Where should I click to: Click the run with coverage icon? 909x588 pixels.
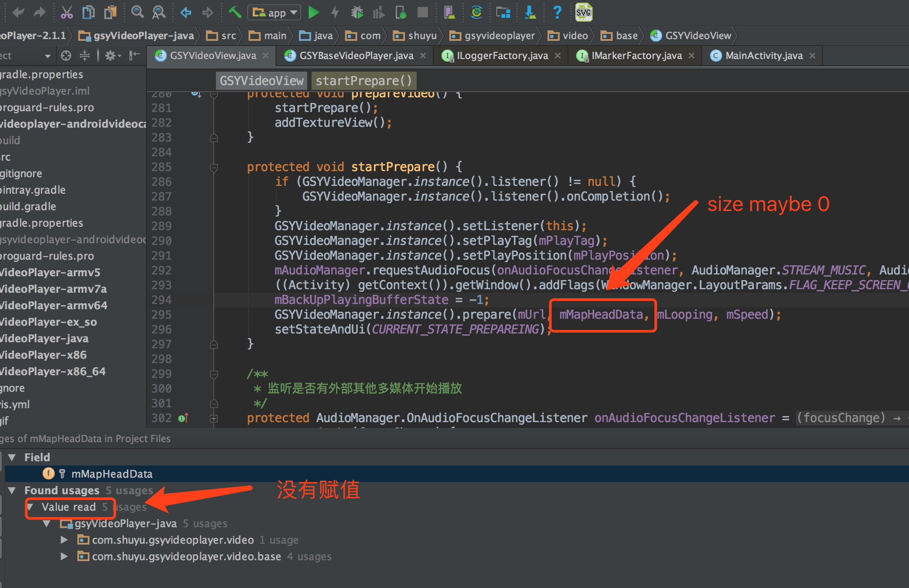(378, 12)
